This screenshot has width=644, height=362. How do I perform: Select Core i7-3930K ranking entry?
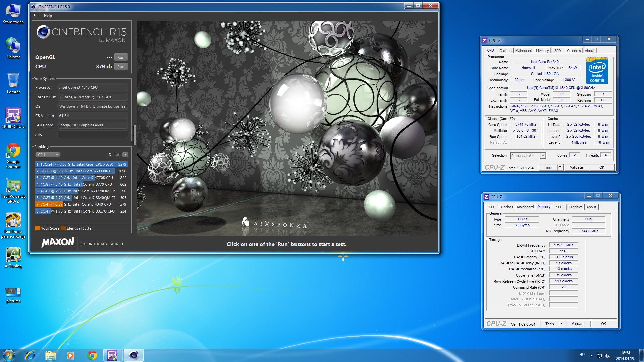pos(82,171)
